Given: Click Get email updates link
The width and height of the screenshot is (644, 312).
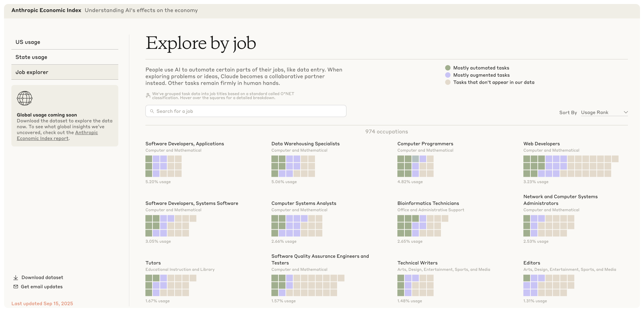Looking at the screenshot, I should click(42, 287).
